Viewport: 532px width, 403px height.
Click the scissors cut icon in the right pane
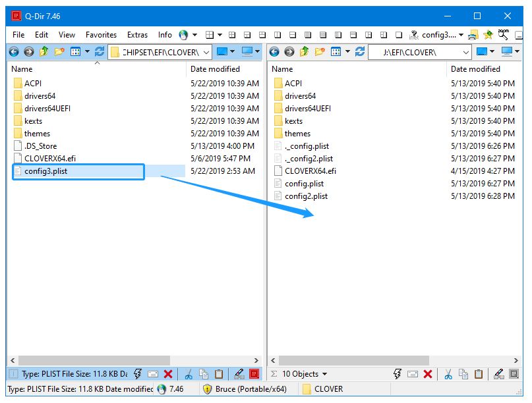coord(448,374)
